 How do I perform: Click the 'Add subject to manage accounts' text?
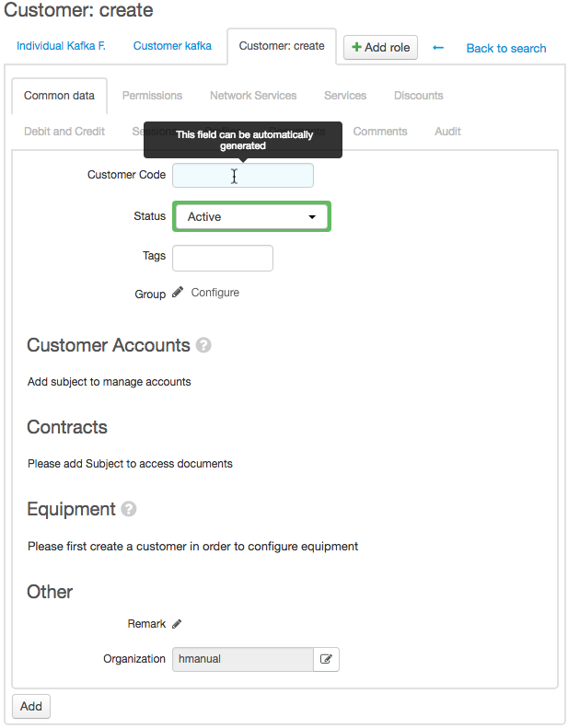click(x=110, y=382)
